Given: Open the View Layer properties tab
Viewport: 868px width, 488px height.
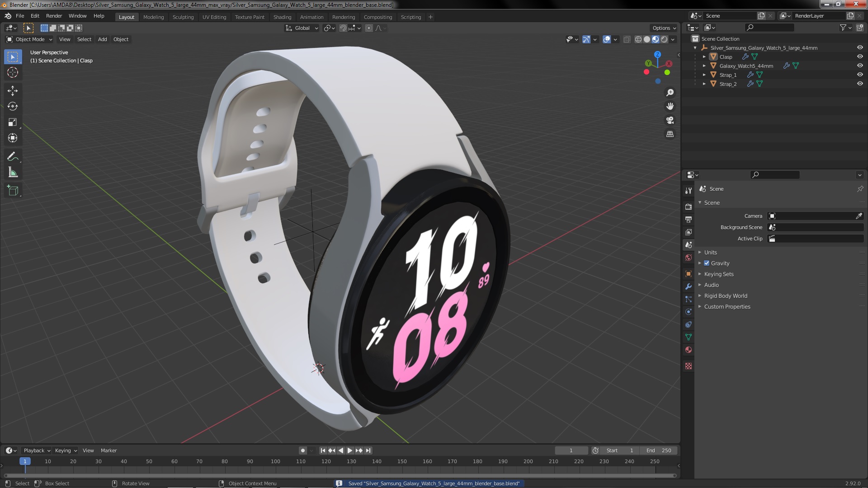Looking at the screenshot, I should coord(689,232).
